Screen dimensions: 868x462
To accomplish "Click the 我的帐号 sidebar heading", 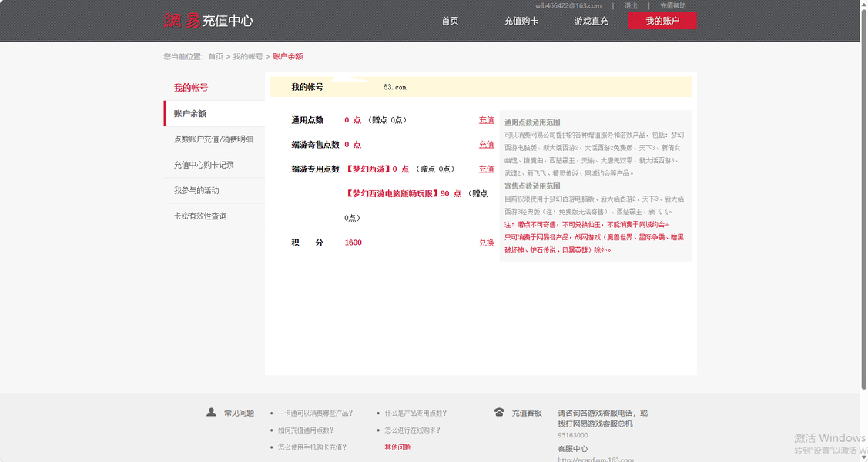I will [191, 88].
